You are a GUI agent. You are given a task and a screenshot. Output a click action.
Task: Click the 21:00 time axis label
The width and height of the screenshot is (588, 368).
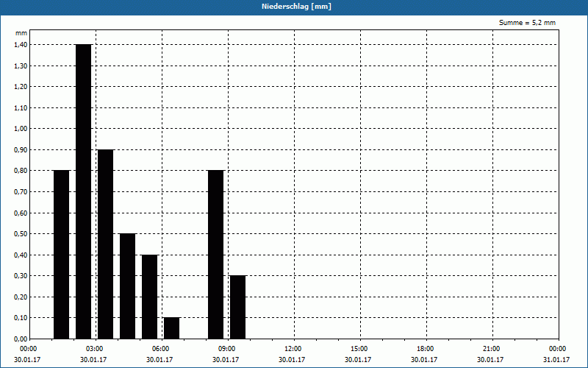pos(491,349)
